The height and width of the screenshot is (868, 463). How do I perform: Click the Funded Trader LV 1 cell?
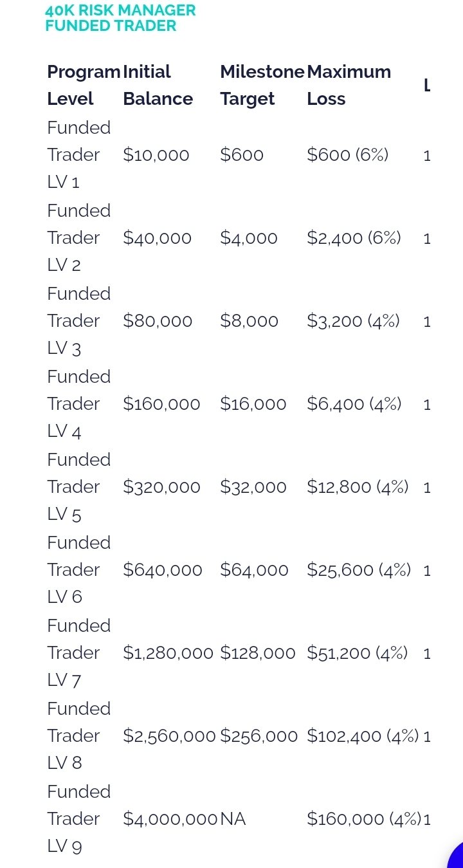(78, 155)
